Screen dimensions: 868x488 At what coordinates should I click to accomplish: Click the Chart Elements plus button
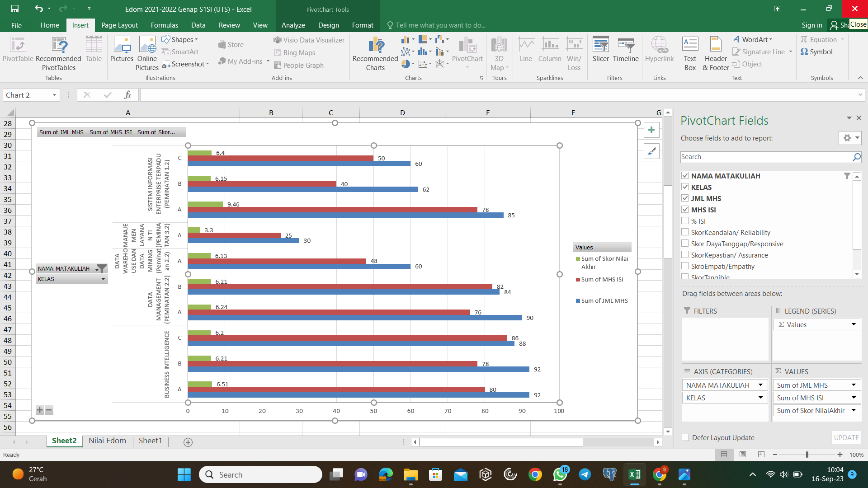point(651,130)
